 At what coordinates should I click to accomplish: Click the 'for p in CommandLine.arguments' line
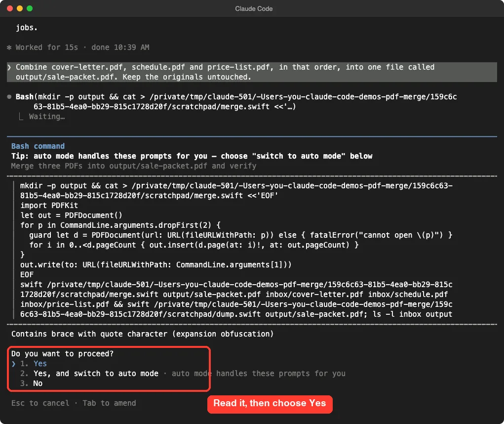point(120,225)
